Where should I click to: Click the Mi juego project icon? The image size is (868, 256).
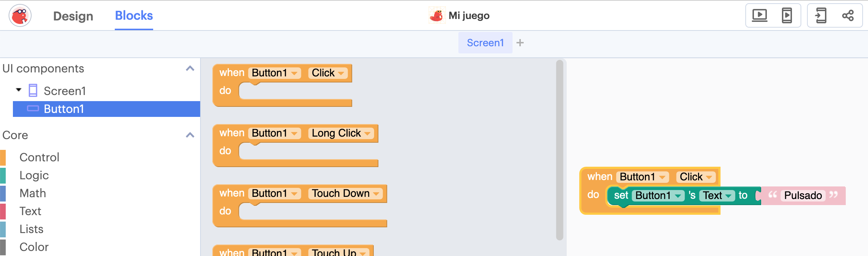(x=437, y=16)
